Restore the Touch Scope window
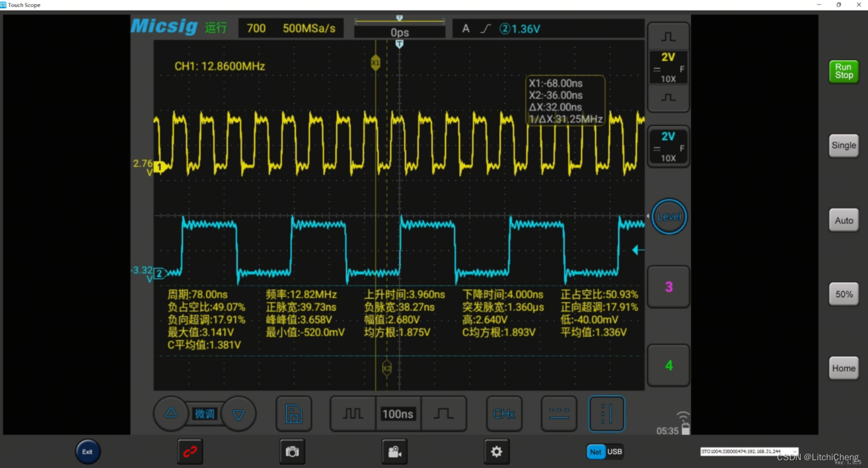868x468 pixels. (x=839, y=4)
